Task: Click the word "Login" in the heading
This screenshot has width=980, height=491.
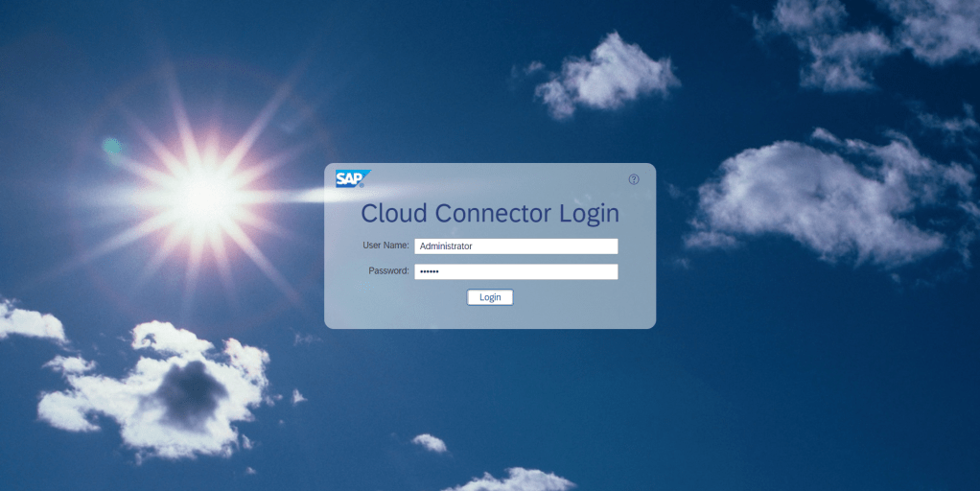Action: pyautogui.click(x=589, y=213)
